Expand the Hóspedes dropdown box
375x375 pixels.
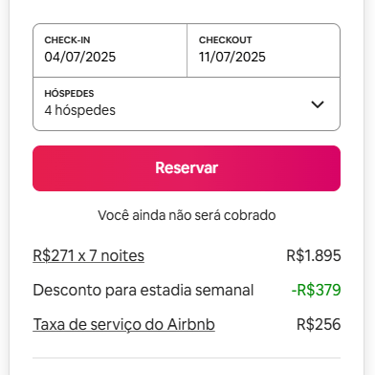coord(186,104)
